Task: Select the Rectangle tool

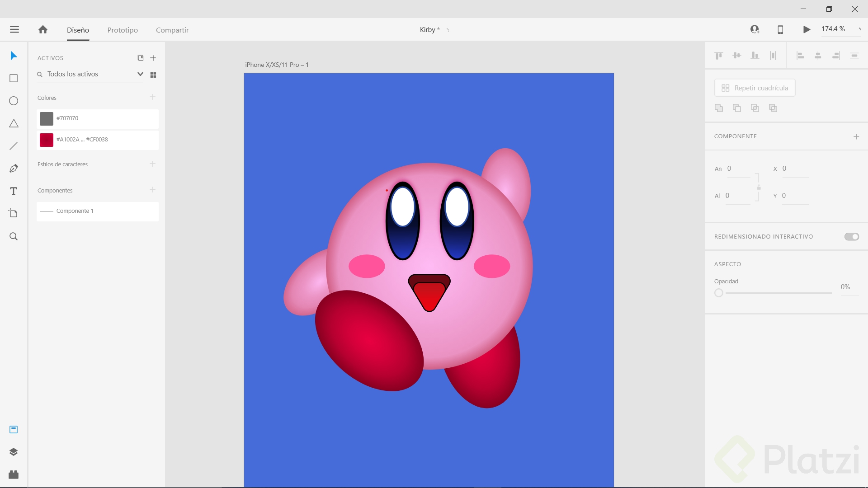Action: [x=14, y=78]
